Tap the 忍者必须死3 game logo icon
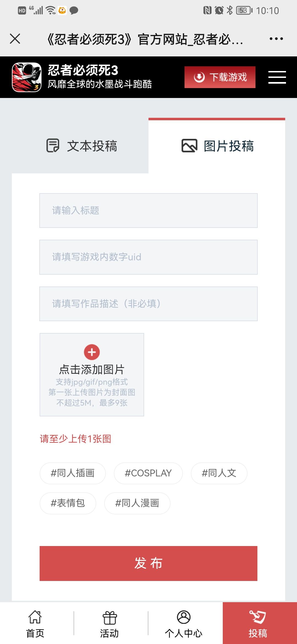 point(27,77)
